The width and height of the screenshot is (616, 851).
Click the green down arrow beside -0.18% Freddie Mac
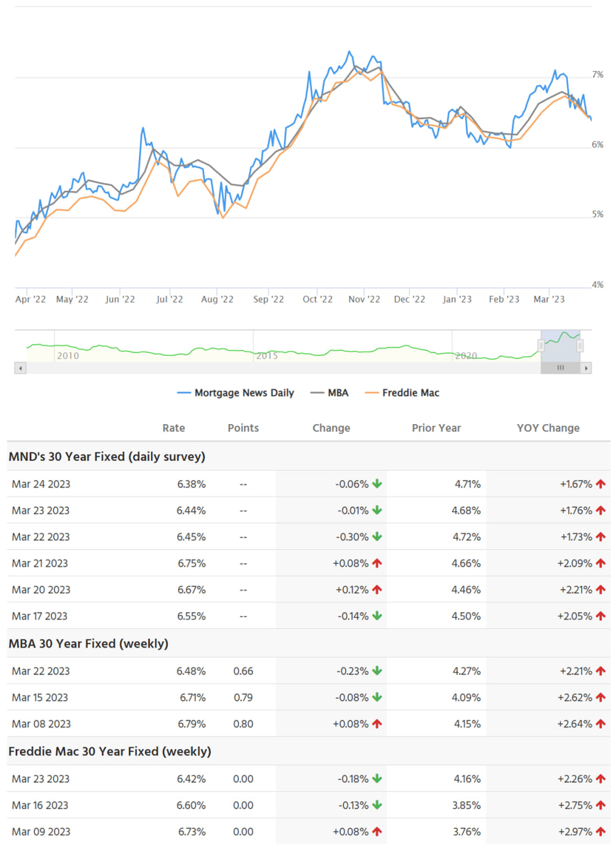[x=377, y=779]
